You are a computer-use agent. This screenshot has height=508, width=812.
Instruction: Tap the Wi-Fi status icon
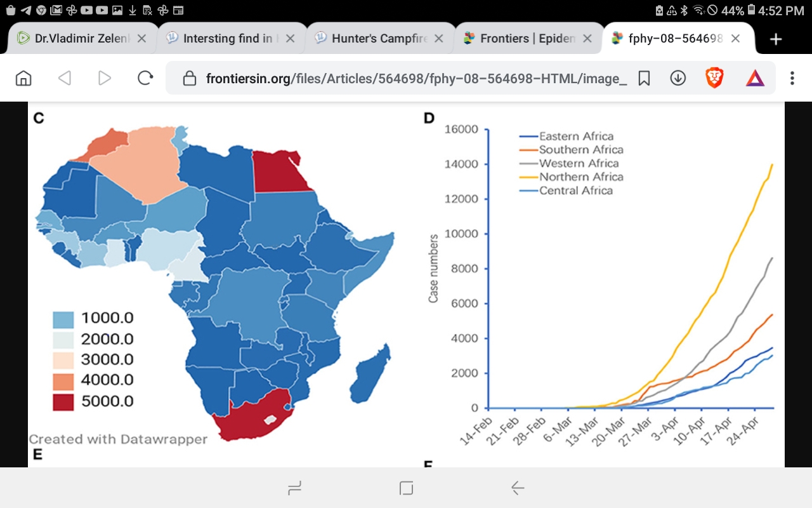(x=698, y=10)
